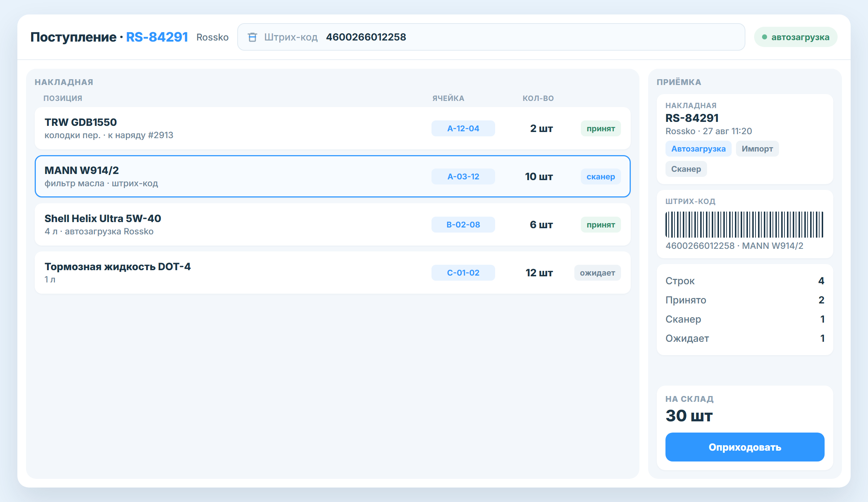The width and height of the screenshot is (868, 502).
Task: Click the barcode scanner icon in search field
Action: [252, 37]
